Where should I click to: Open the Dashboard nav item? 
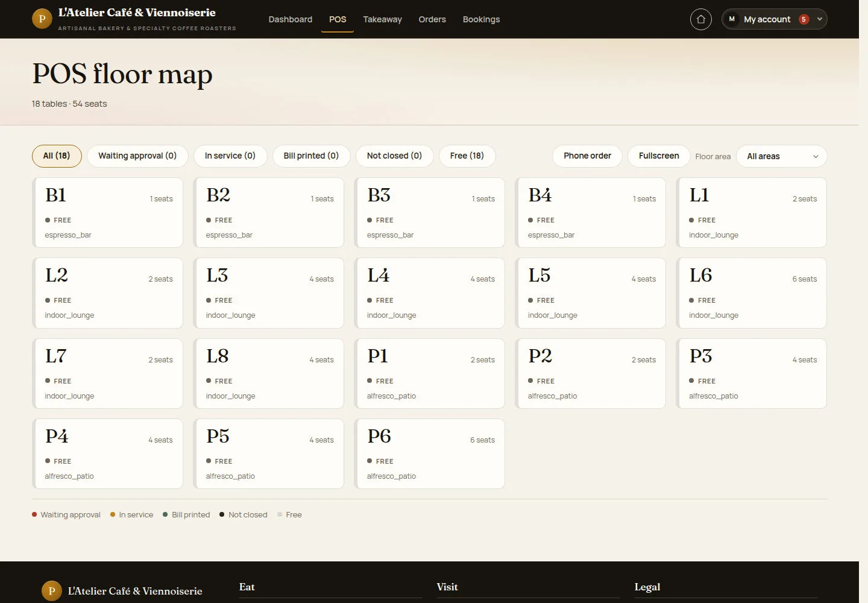(x=291, y=19)
